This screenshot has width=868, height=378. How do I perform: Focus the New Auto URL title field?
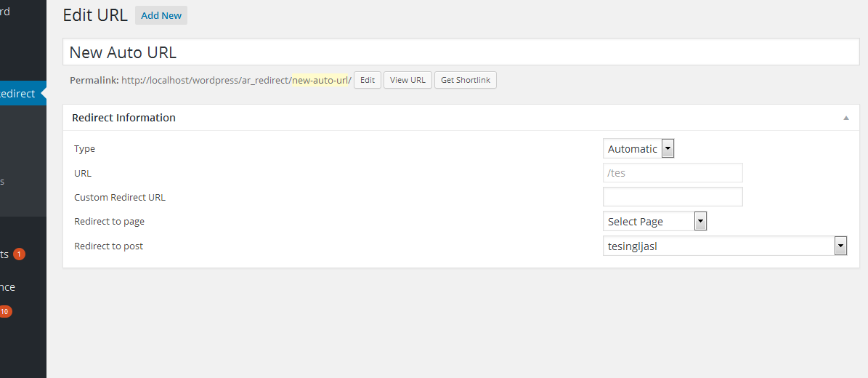coord(461,52)
